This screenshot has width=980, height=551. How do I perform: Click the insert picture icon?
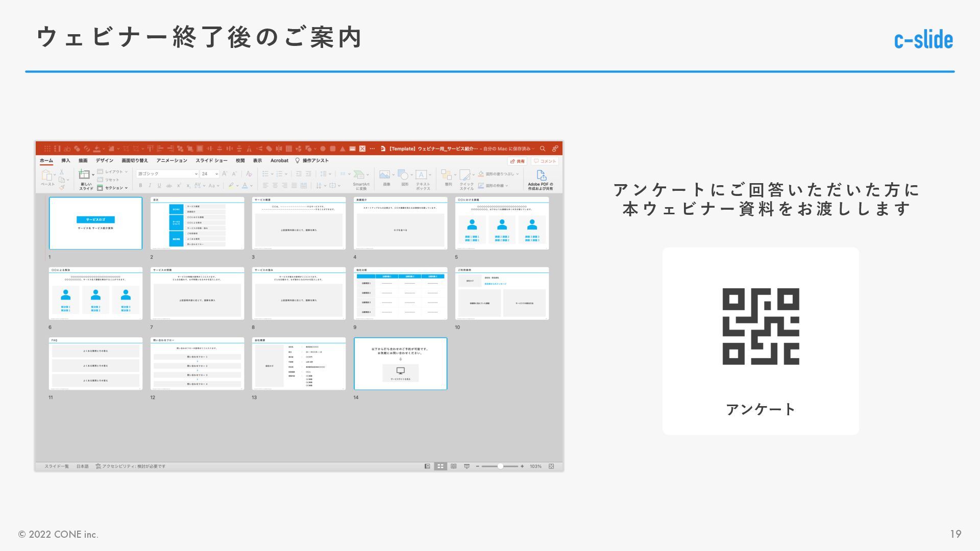(385, 175)
